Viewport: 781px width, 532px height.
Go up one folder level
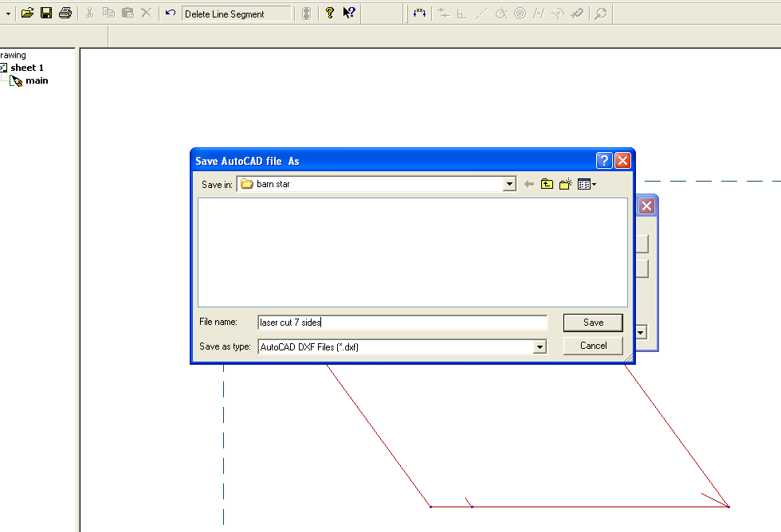[547, 184]
